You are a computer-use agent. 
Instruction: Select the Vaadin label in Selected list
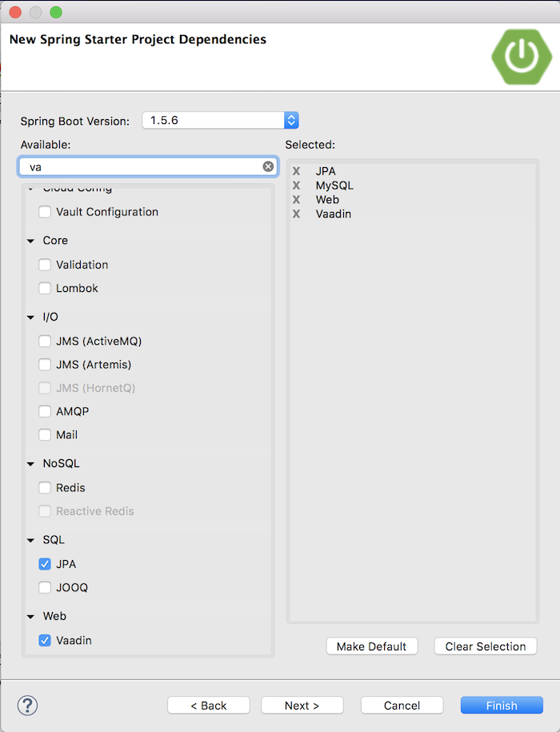[333, 214]
